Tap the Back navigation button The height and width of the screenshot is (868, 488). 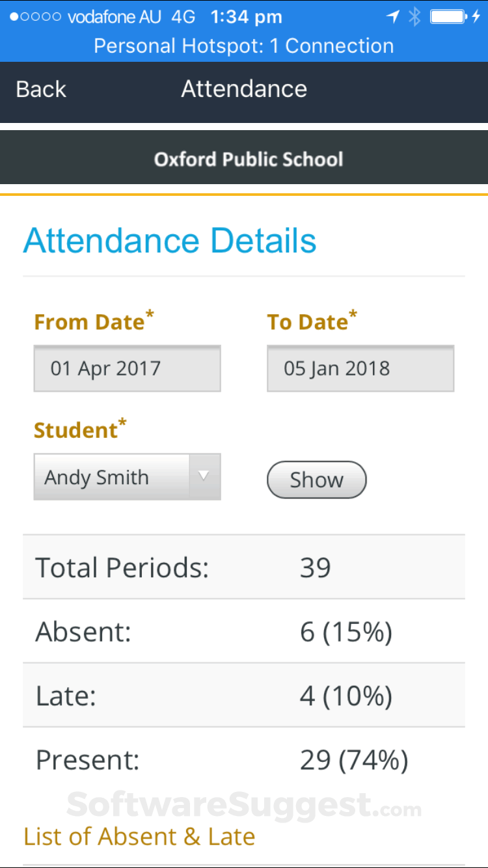41,89
